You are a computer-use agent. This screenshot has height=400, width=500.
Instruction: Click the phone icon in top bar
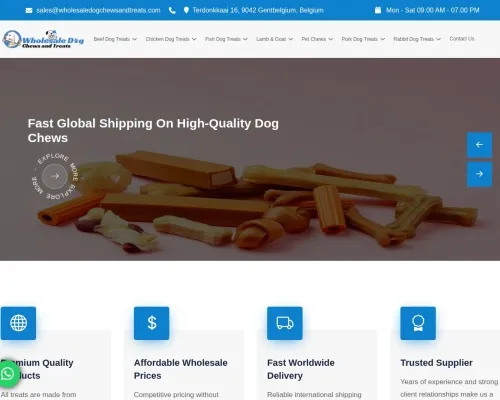[x=172, y=10]
